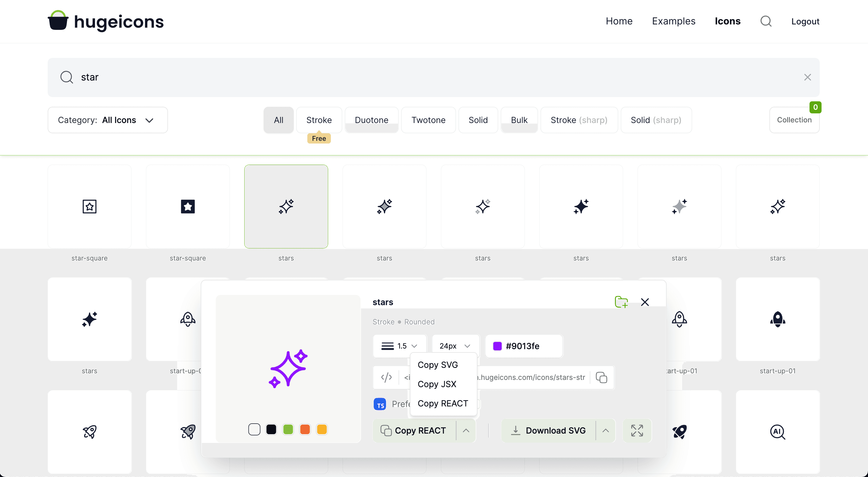Focus the search field containing star

(433, 77)
